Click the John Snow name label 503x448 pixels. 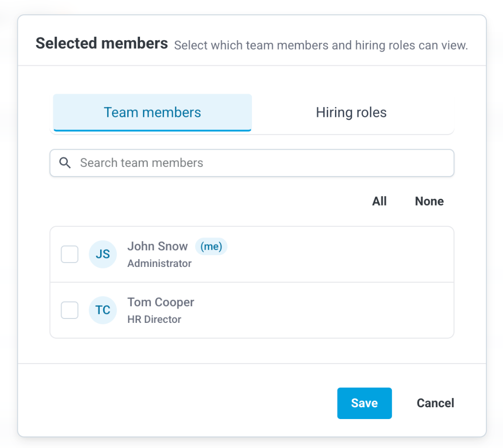(x=157, y=246)
